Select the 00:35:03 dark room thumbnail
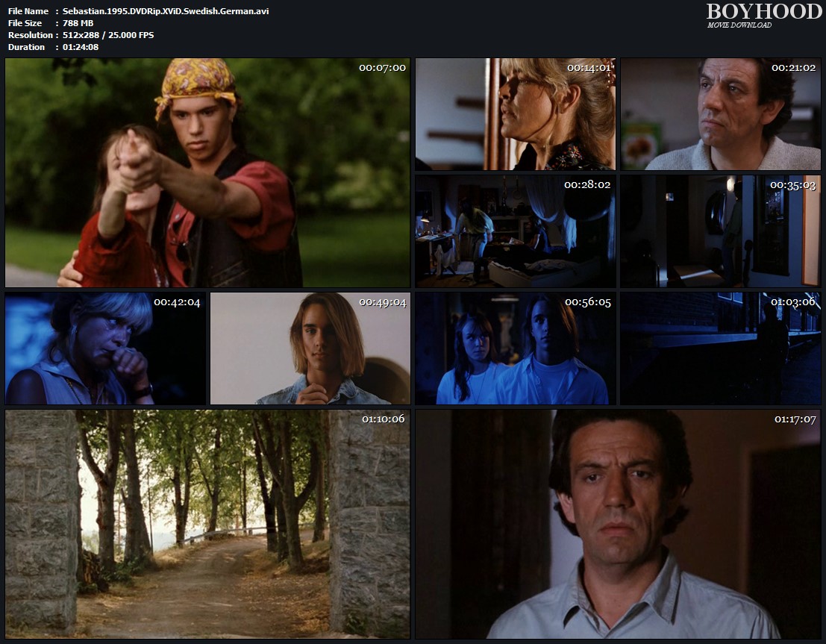Image resolution: width=826 pixels, height=644 pixels. point(720,231)
